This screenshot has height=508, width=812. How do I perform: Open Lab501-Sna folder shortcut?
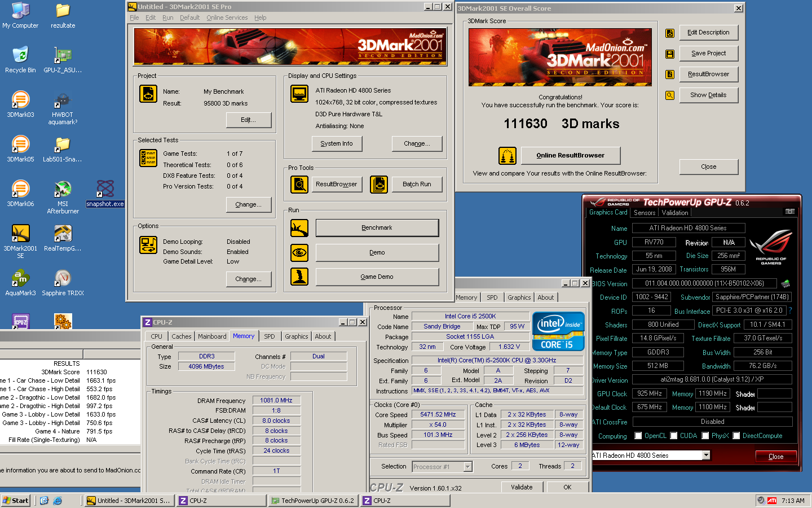[x=63, y=149]
